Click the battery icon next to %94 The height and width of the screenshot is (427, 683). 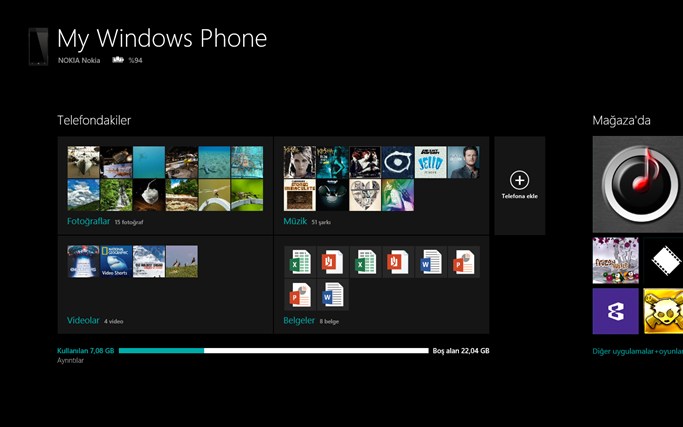coord(118,60)
